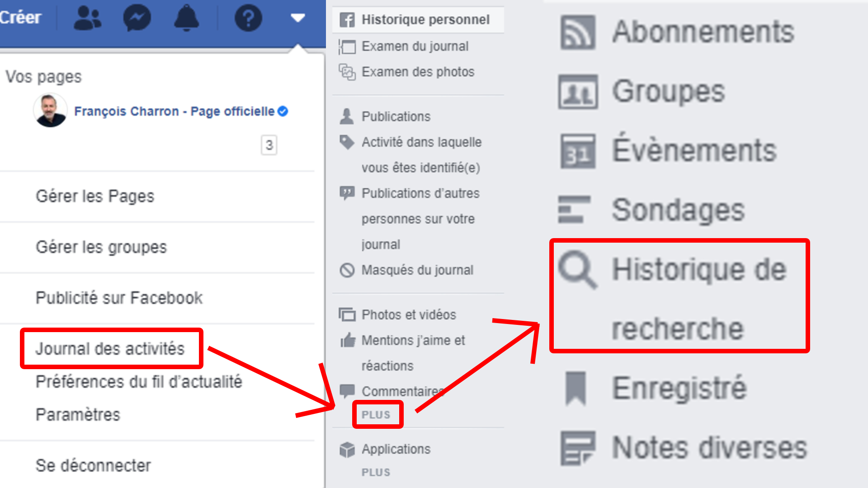Click Examen des photos icon

pos(347,72)
